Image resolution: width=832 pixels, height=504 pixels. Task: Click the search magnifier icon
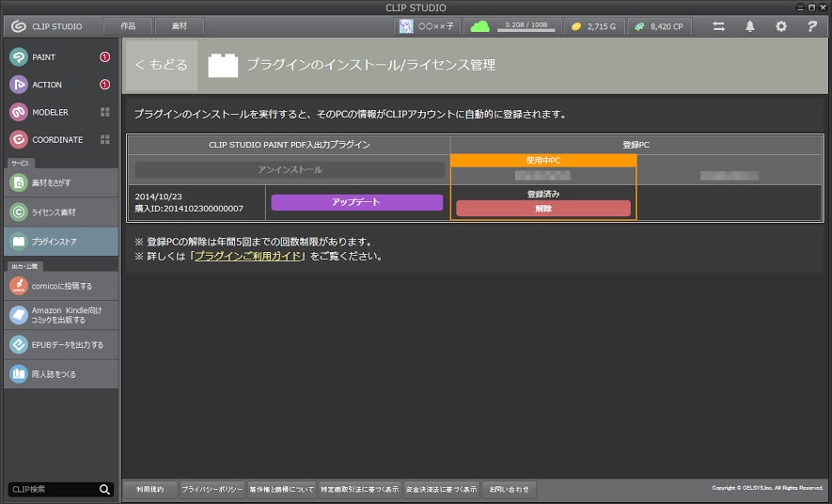(x=105, y=489)
